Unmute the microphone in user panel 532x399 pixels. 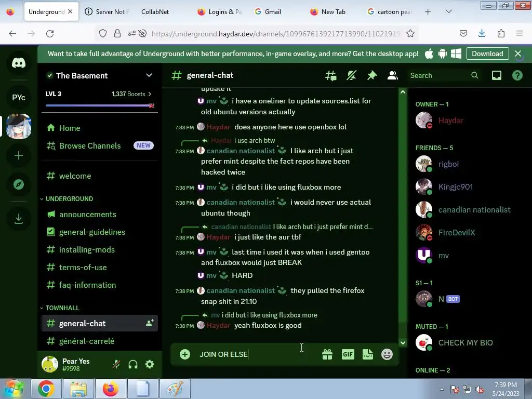[116, 364]
